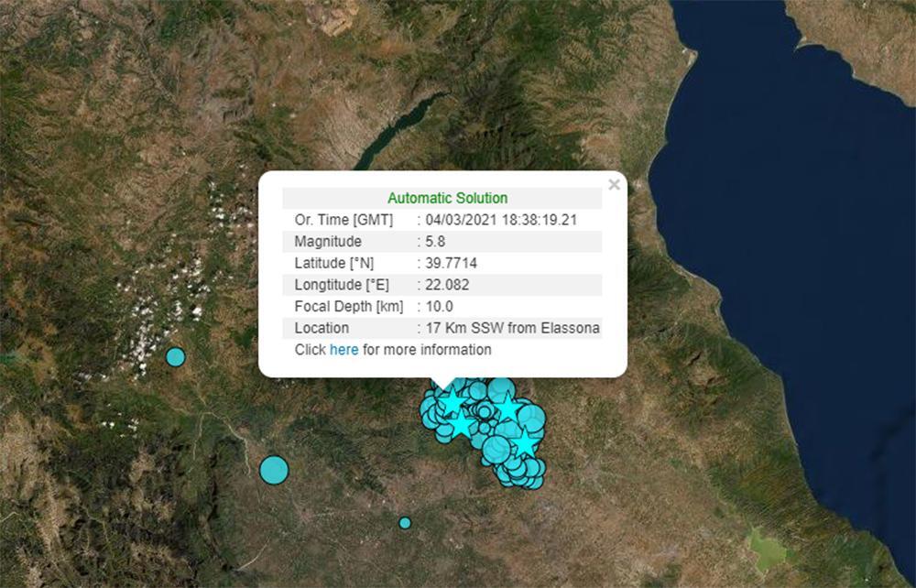Open the 'here' link for more information

tap(343, 350)
